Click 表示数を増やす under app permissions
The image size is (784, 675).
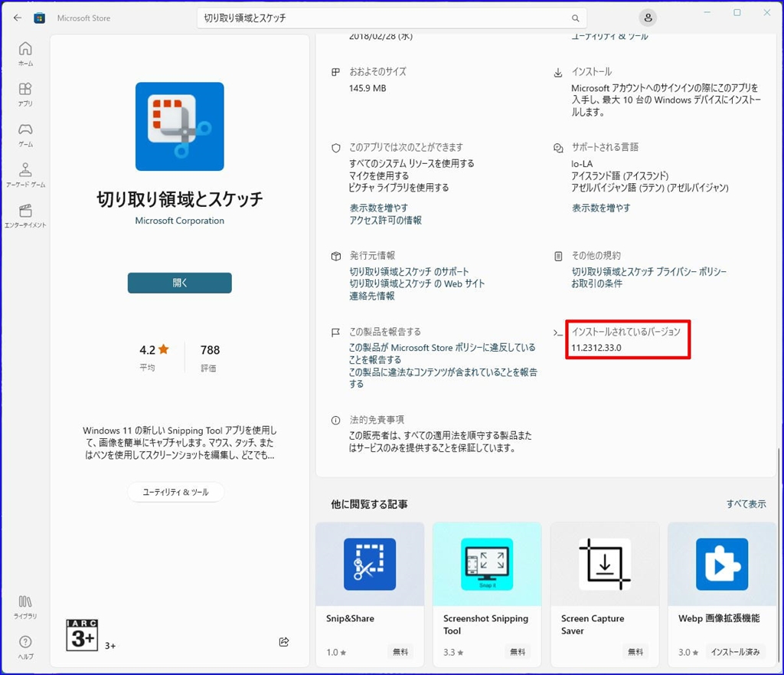point(378,208)
